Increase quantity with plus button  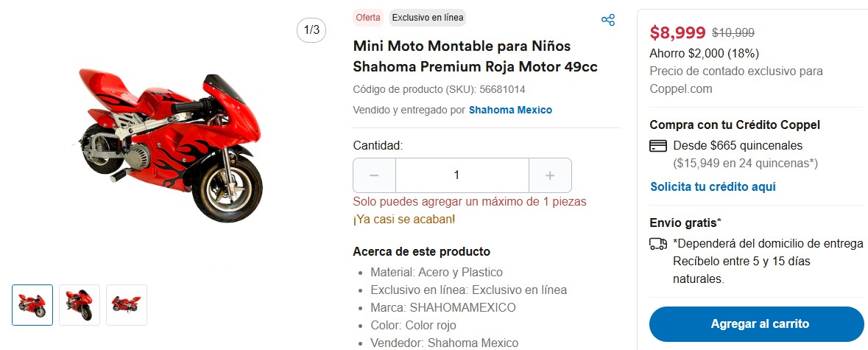[x=550, y=175]
